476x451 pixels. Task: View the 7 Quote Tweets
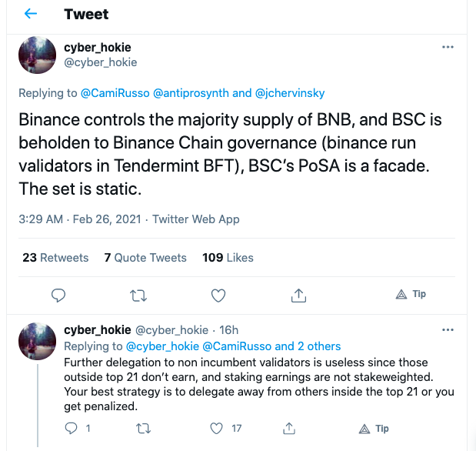(145, 258)
